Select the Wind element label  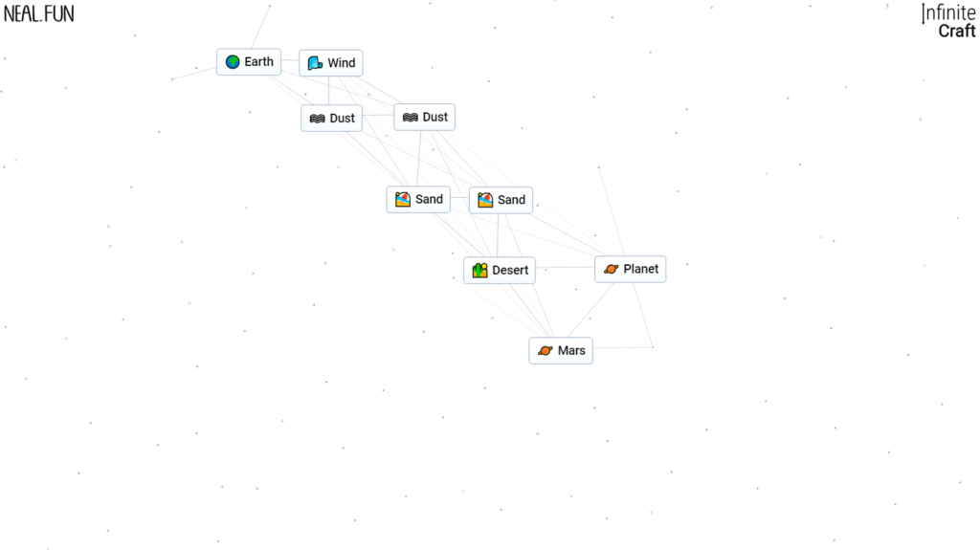click(x=341, y=63)
